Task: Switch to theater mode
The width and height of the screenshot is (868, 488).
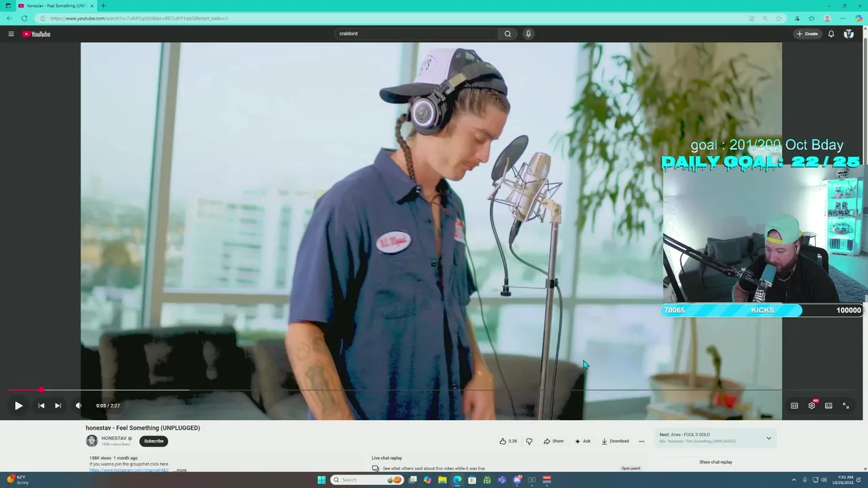Action: coord(829,405)
